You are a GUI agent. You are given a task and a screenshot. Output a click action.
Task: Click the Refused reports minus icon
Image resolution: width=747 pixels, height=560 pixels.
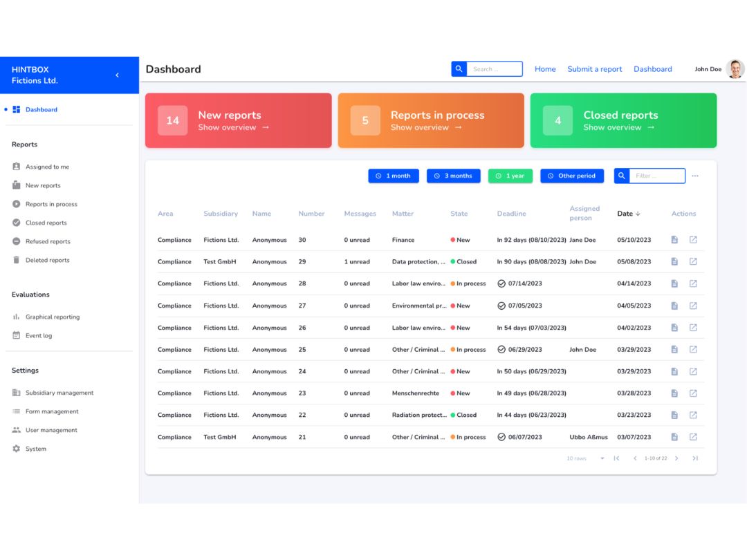pos(16,241)
